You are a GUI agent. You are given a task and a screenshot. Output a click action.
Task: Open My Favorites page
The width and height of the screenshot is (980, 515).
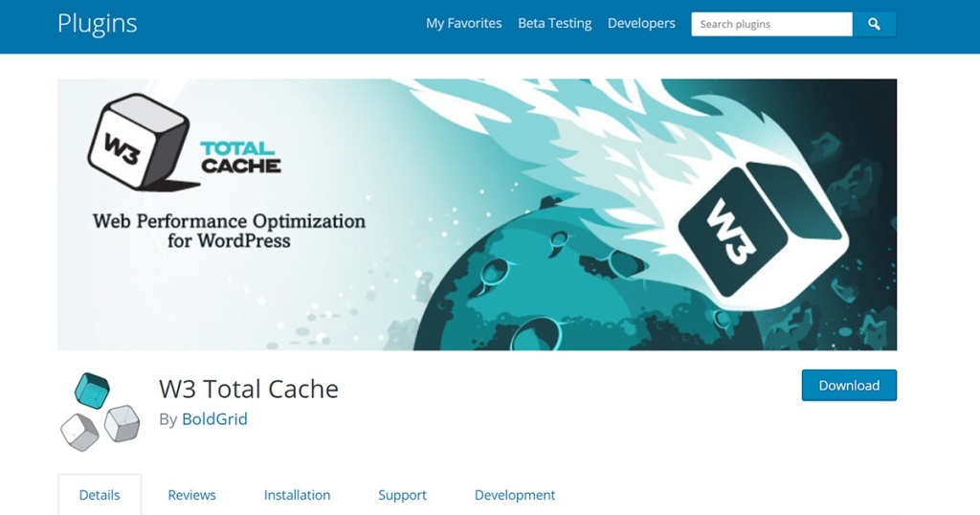(464, 23)
